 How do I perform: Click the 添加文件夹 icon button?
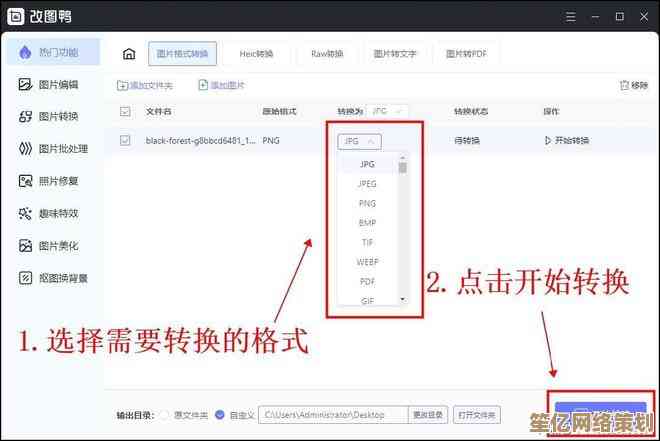click(123, 86)
